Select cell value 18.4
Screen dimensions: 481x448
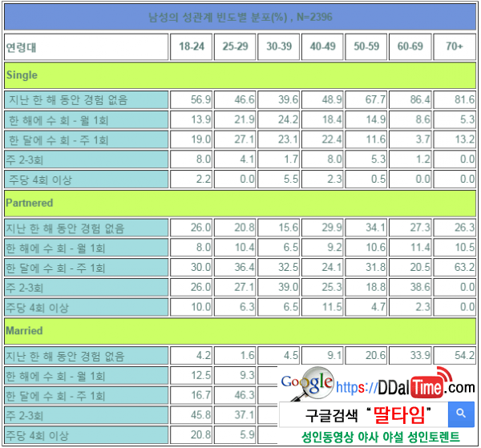tap(322, 119)
